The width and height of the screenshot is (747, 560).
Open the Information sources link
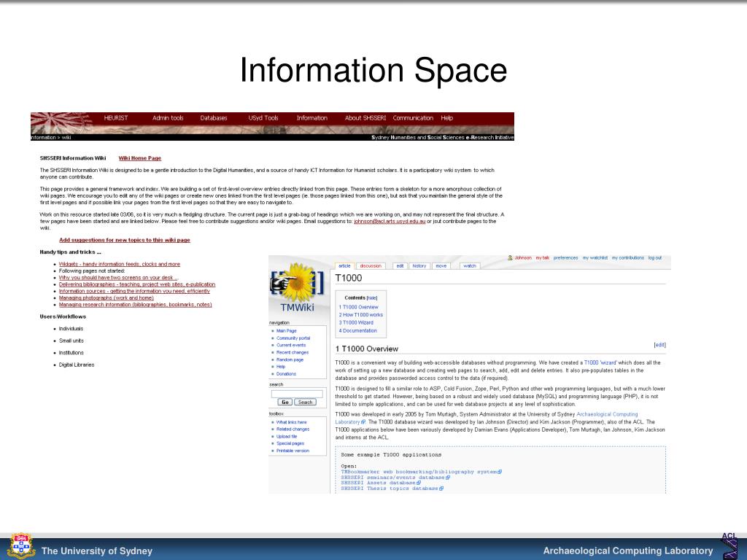(x=134, y=291)
